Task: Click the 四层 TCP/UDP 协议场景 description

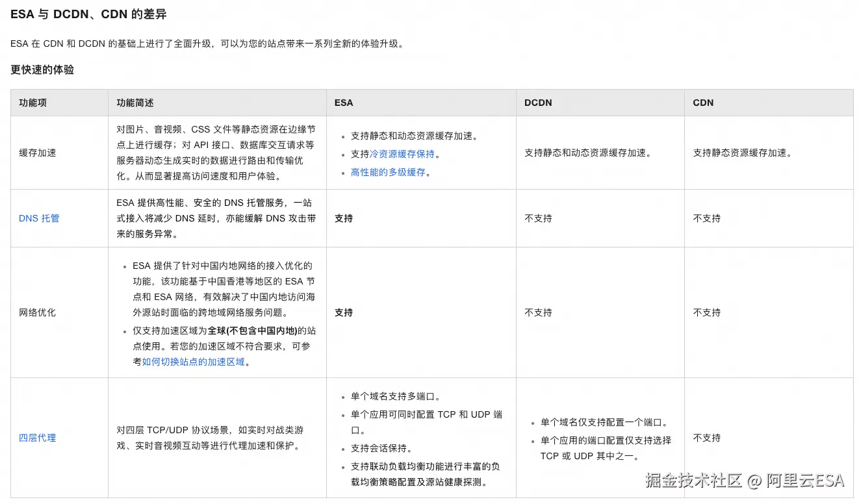Action: click(210, 438)
